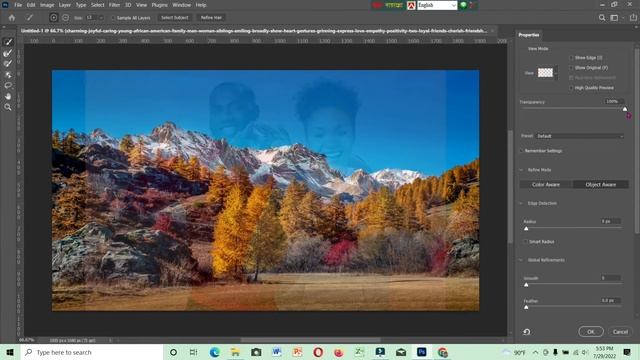Open the English language dropdown at top

(436, 5)
